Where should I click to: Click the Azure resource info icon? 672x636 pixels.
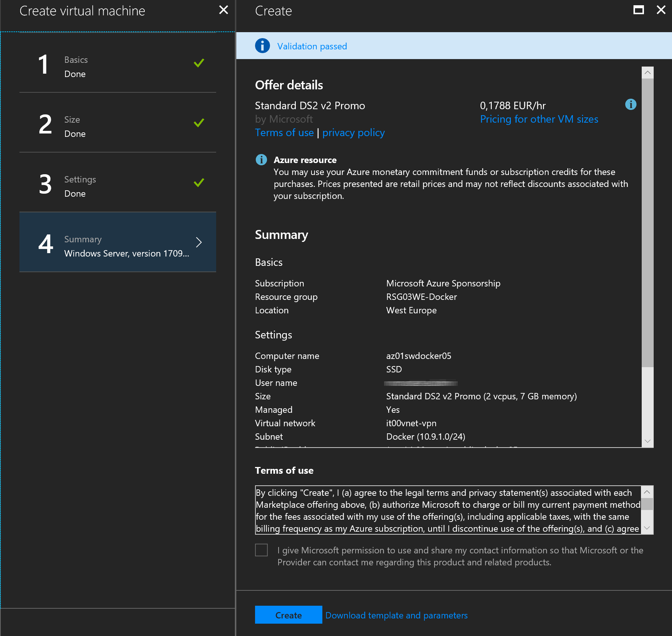pyautogui.click(x=261, y=160)
